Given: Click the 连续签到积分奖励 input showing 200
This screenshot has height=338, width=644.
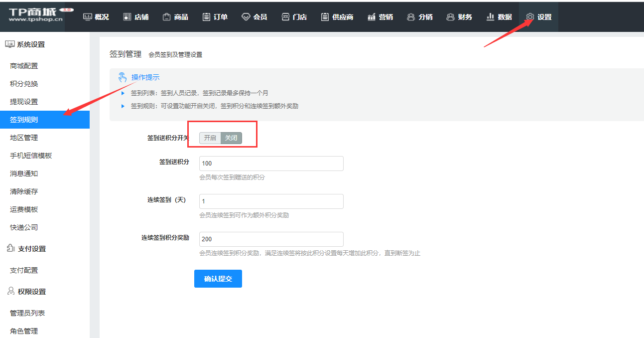Looking at the screenshot, I should click(271, 239).
